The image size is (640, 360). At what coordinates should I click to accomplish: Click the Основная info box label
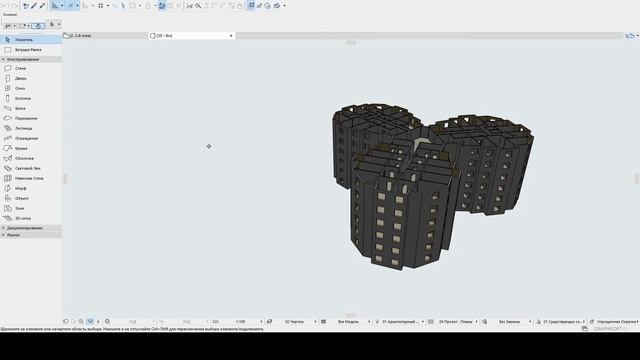10,14
